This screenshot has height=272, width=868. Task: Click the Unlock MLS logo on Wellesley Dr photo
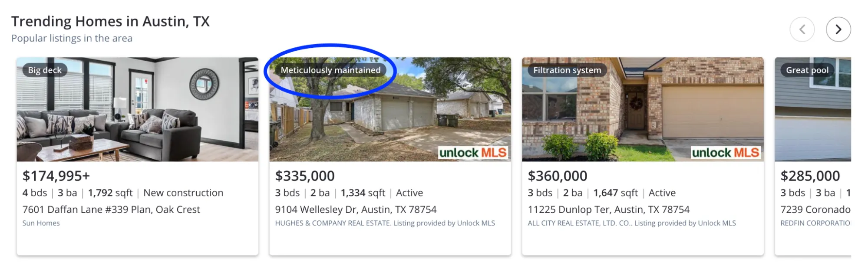point(473,153)
